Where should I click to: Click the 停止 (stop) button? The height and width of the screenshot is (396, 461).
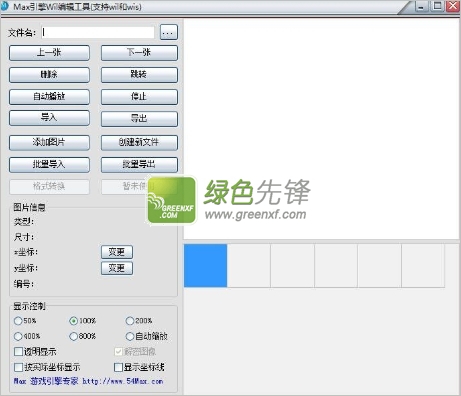(x=139, y=97)
